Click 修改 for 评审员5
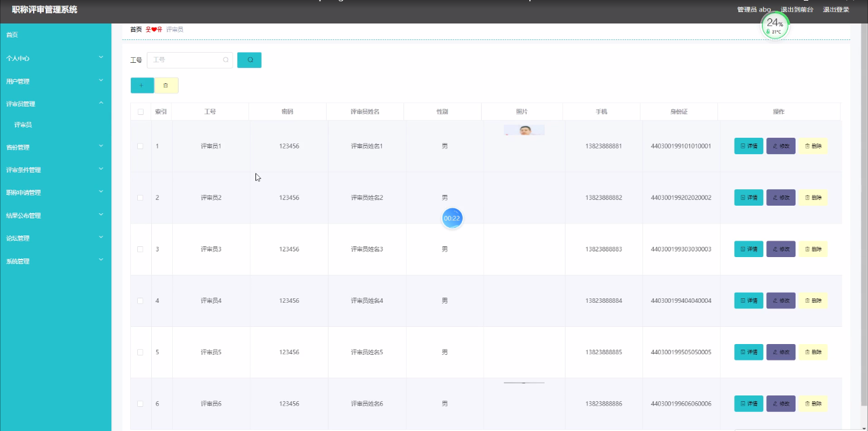868x431 pixels. click(x=780, y=352)
